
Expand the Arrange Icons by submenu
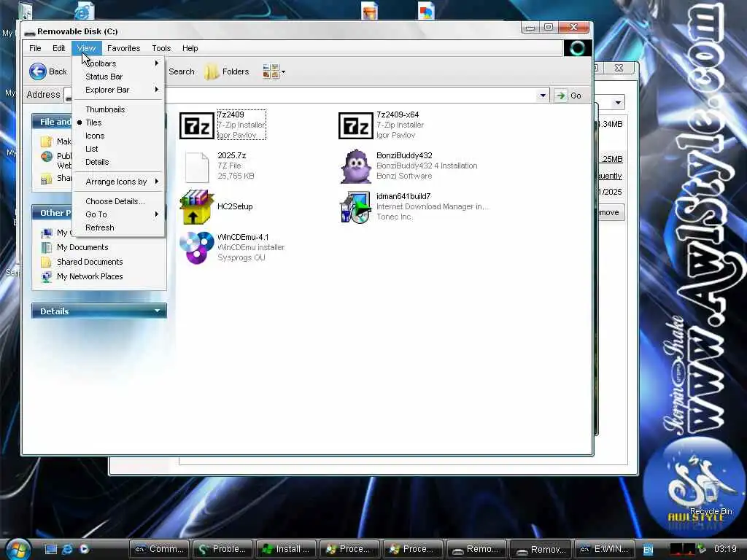point(117,182)
